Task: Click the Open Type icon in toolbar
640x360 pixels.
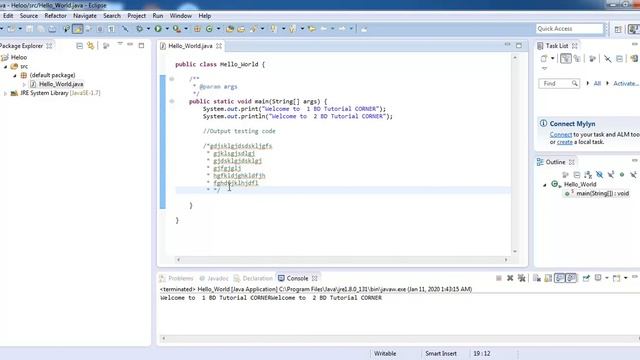Action: pyautogui.click(x=230, y=29)
